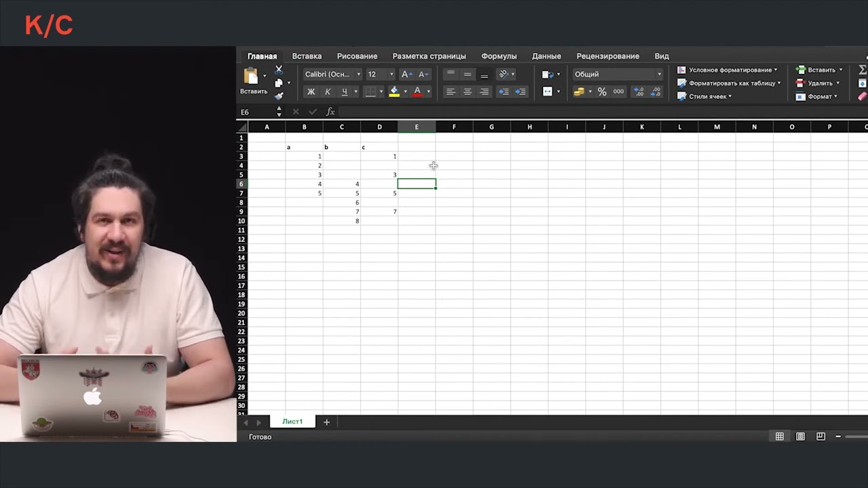Toggle bold Ж formatting

click(311, 91)
